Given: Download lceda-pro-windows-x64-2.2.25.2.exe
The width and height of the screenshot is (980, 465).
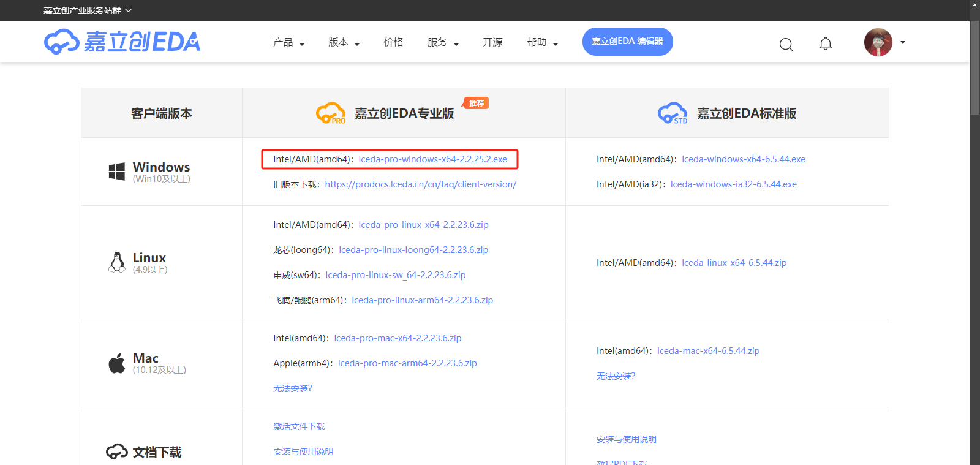Looking at the screenshot, I should pos(432,159).
